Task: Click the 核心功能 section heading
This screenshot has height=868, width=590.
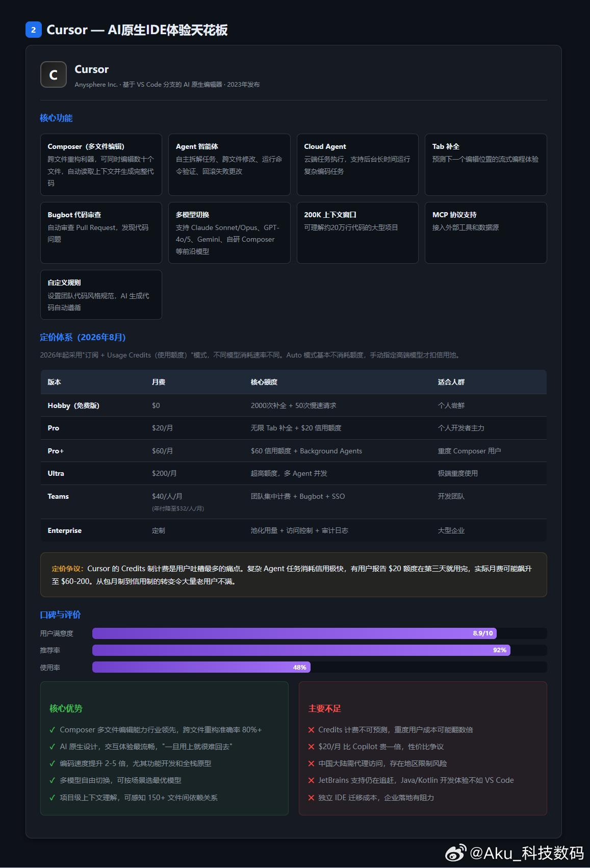Action: point(56,118)
